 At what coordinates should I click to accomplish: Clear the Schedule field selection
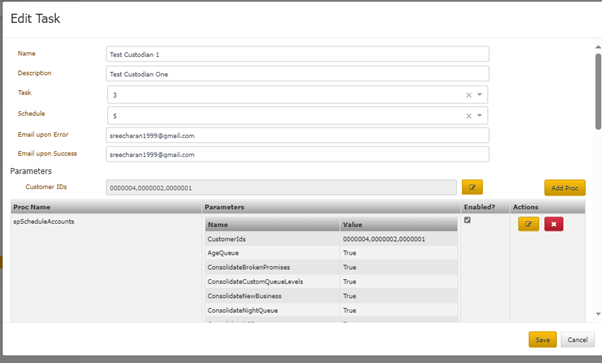point(468,116)
